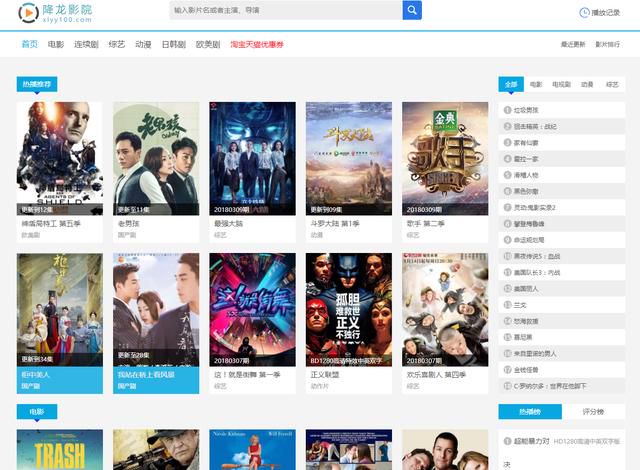Click the clock icon beside 播放记录

[x=584, y=13]
